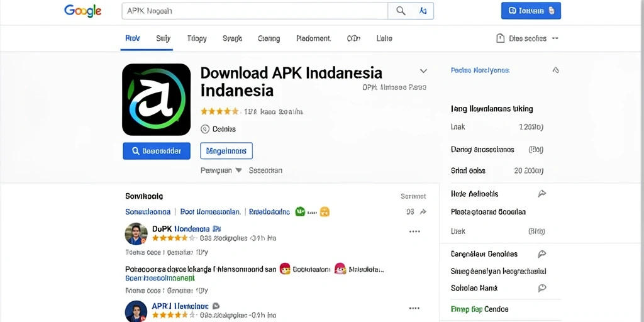644x322 pixels.
Task: Click the "Sinagéensyan keognedauial" entry
Action: tap(498, 271)
